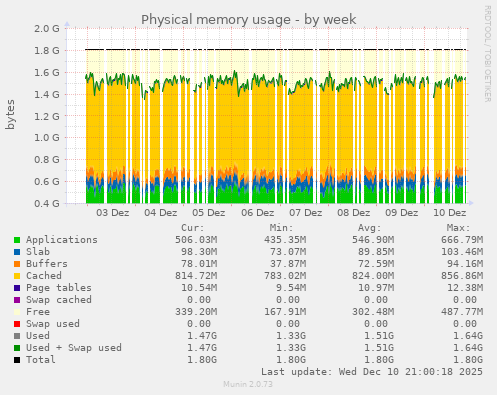Image resolution: width=497 pixels, height=395 pixels.
Task: Click Buffers min value 37.87M
Action: tap(288, 264)
